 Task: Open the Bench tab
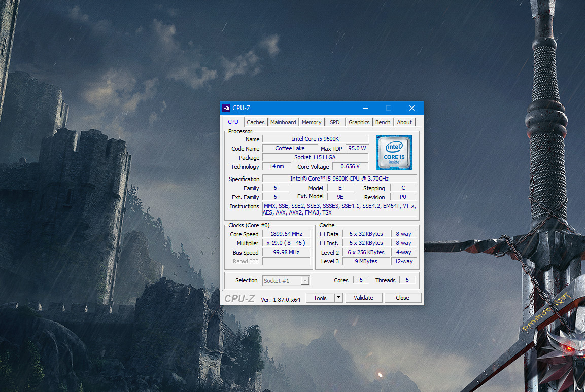point(383,122)
